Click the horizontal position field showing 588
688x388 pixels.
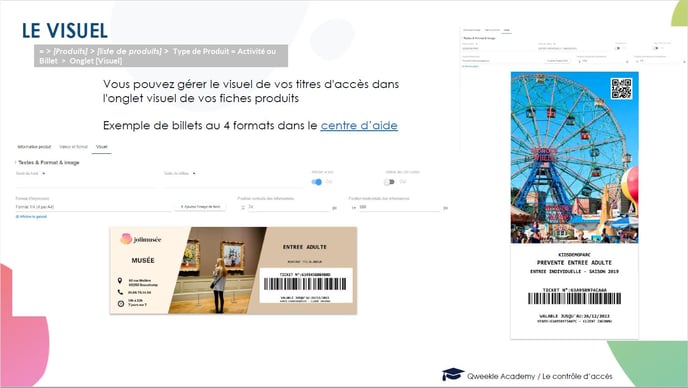[x=399, y=207]
